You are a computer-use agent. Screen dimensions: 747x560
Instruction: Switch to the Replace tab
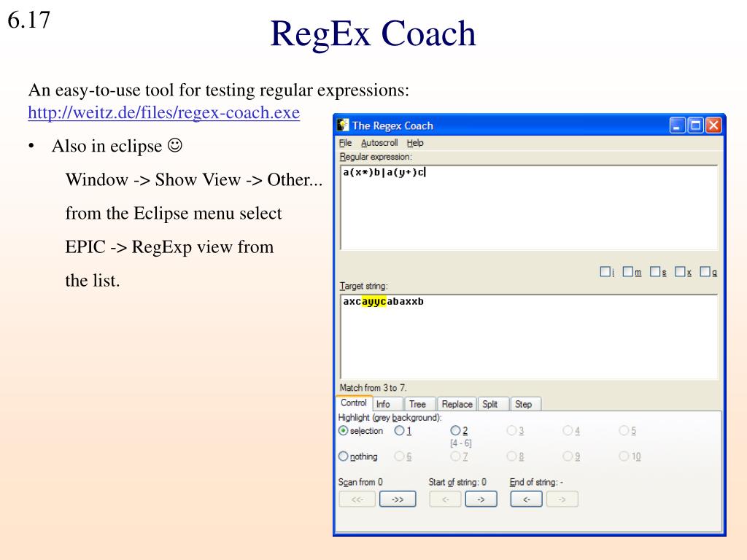457,404
